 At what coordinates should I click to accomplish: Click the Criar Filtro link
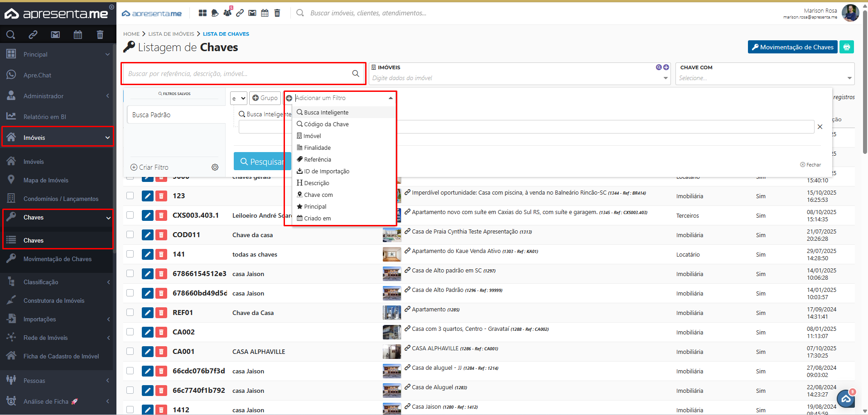(149, 167)
